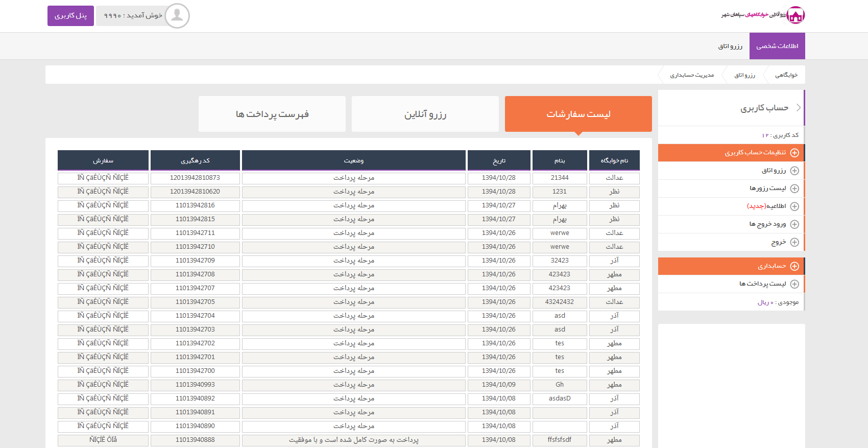Switch to the فهرست پرداخت ها tab

coord(272,114)
